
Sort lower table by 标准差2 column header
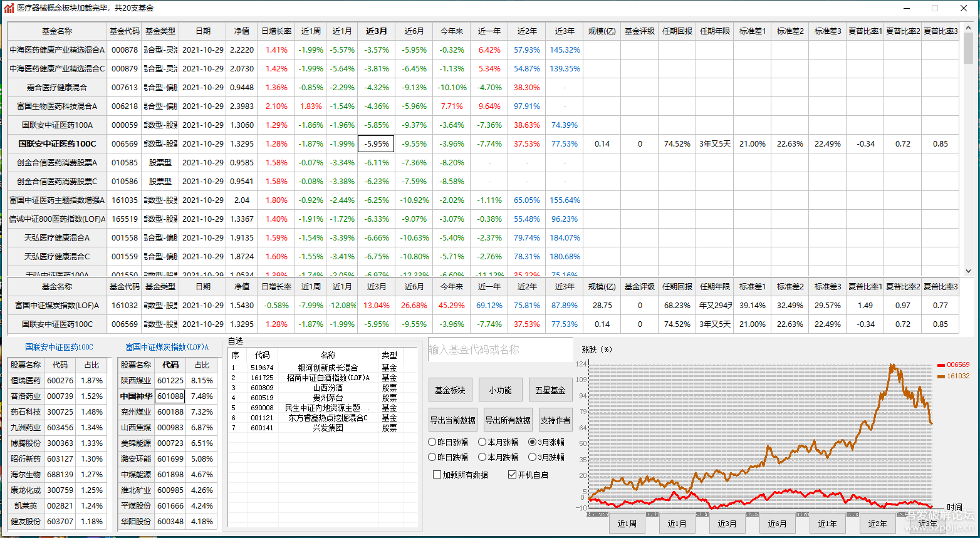coord(790,286)
